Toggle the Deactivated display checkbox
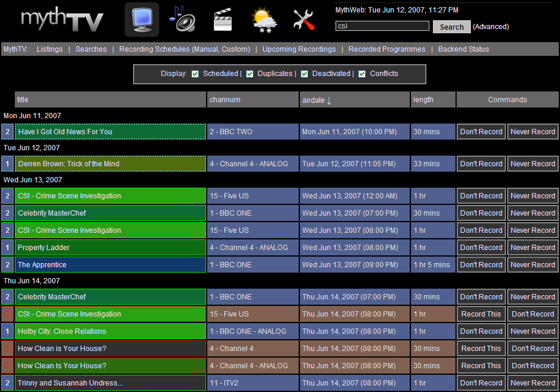Image resolution: width=560 pixels, height=392 pixels. point(304,74)
